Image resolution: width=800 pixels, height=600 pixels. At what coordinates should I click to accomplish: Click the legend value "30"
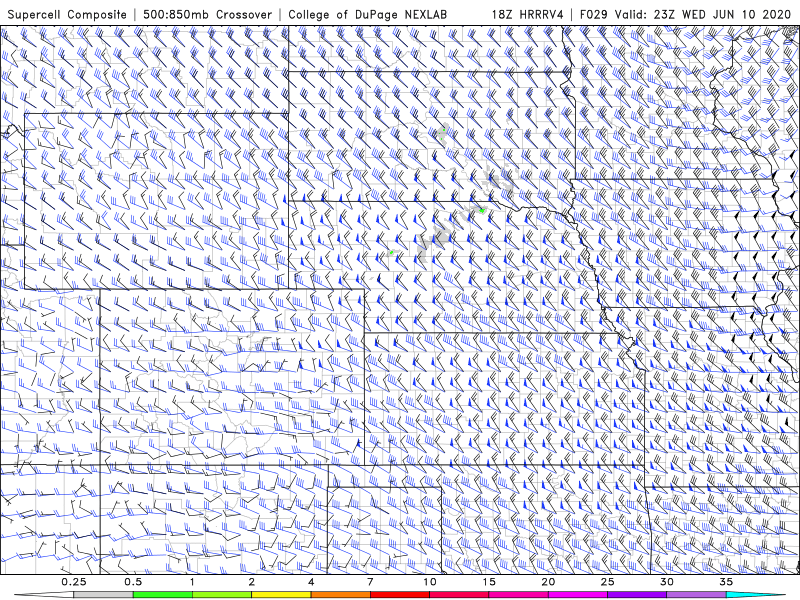[x=667, y=582]
